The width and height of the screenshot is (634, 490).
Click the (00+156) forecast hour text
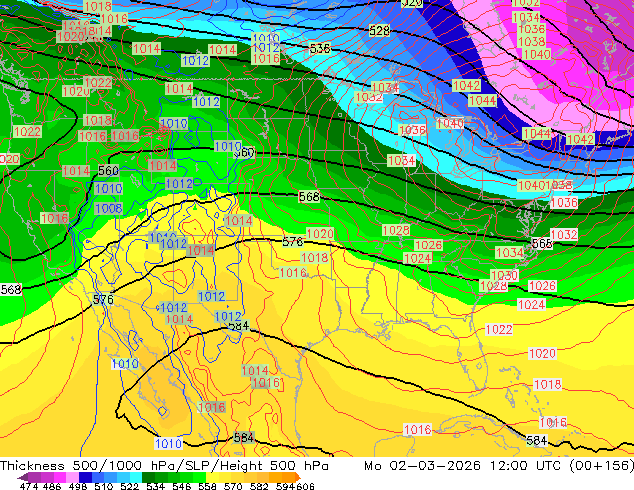coord(602,466)
